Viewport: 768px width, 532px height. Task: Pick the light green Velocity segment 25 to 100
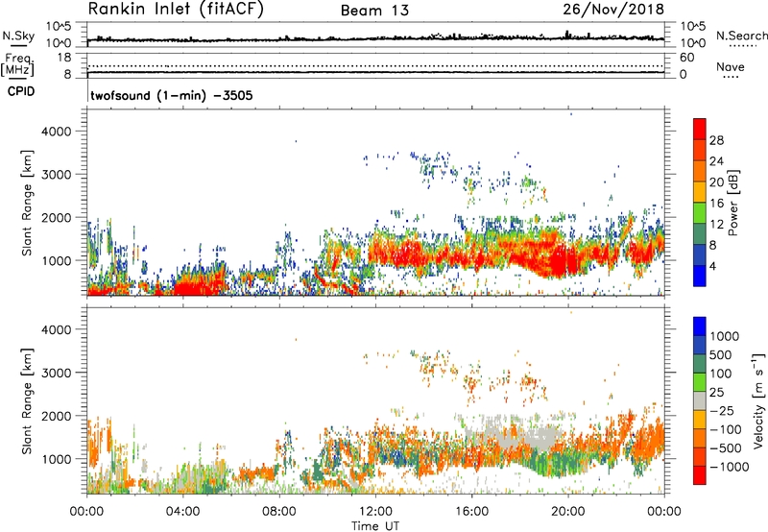(x=700, y=382)
